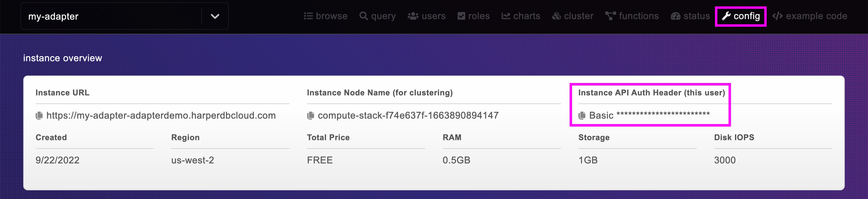Image resolution: width=868 pixels, height=199 pixels.
Task: Click the compute-stack node name text
Action: (x=408, y=115)
